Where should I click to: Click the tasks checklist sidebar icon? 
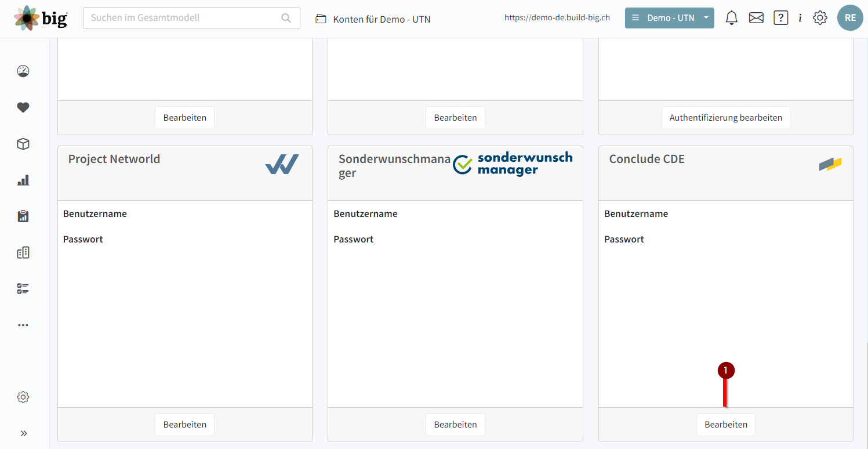pyautogui.click(x=23, y=288)
